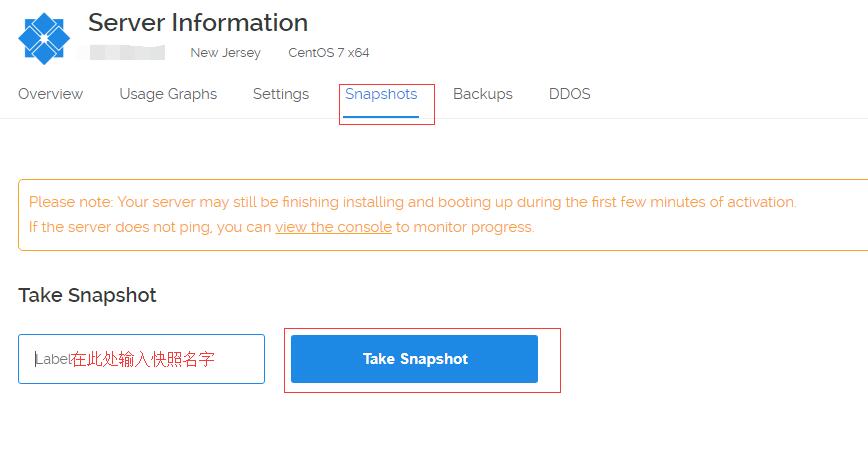Follow the 'view the console' link
Image resolution: width=868 pixels, height=449 pixels.
pyautogui.click(x=333, y=227)
